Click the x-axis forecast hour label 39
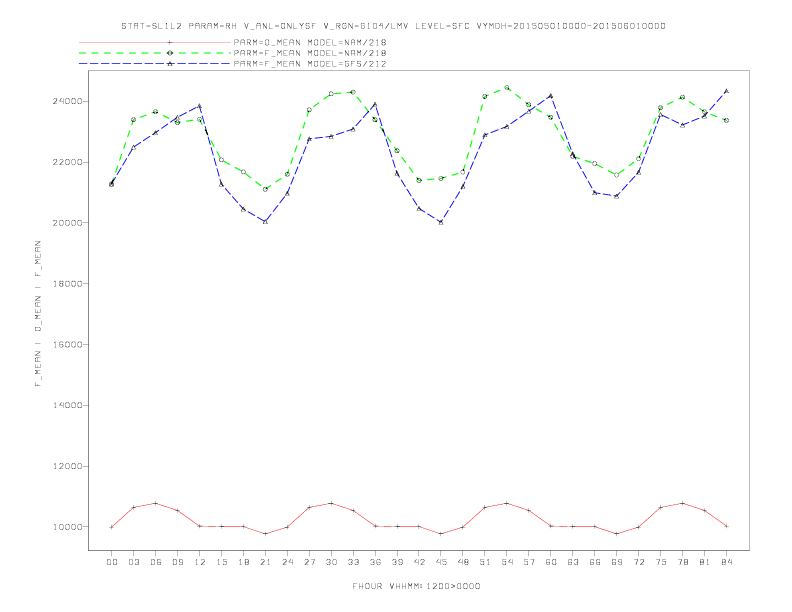Screen dimensions: 792x612 pos(397,562)
